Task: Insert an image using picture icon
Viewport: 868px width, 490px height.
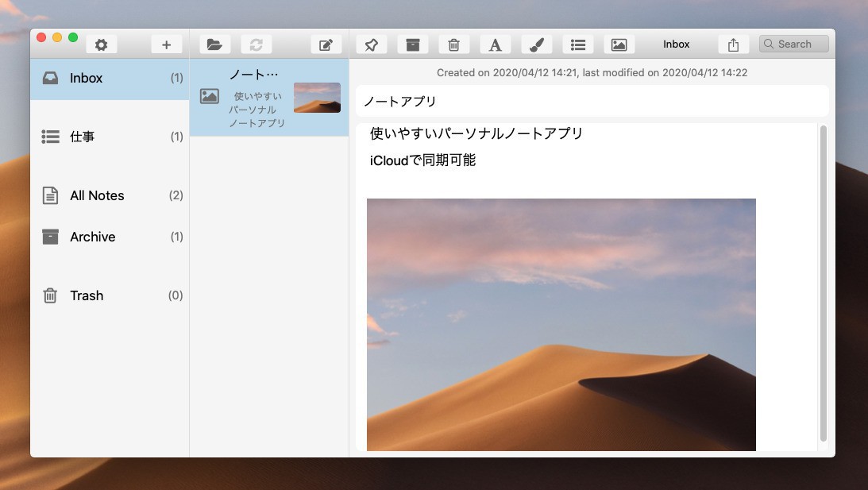Action: [619, 45]
